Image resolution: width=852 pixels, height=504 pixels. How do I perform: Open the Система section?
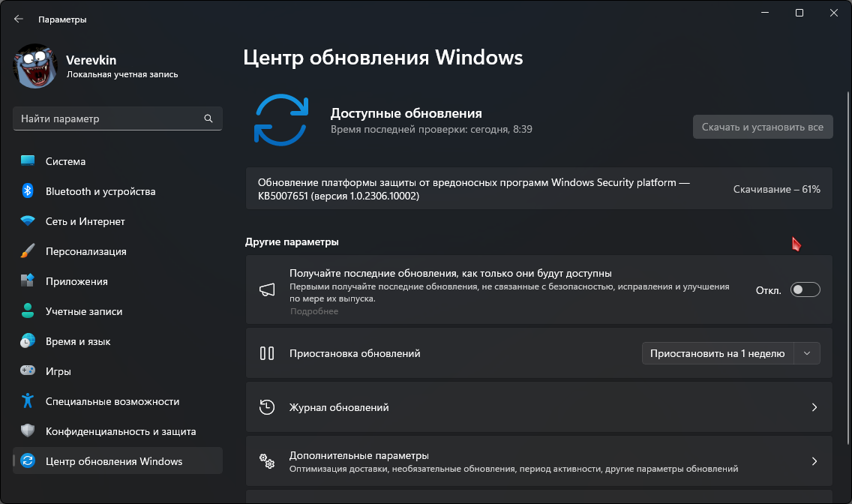coord(117,161)
